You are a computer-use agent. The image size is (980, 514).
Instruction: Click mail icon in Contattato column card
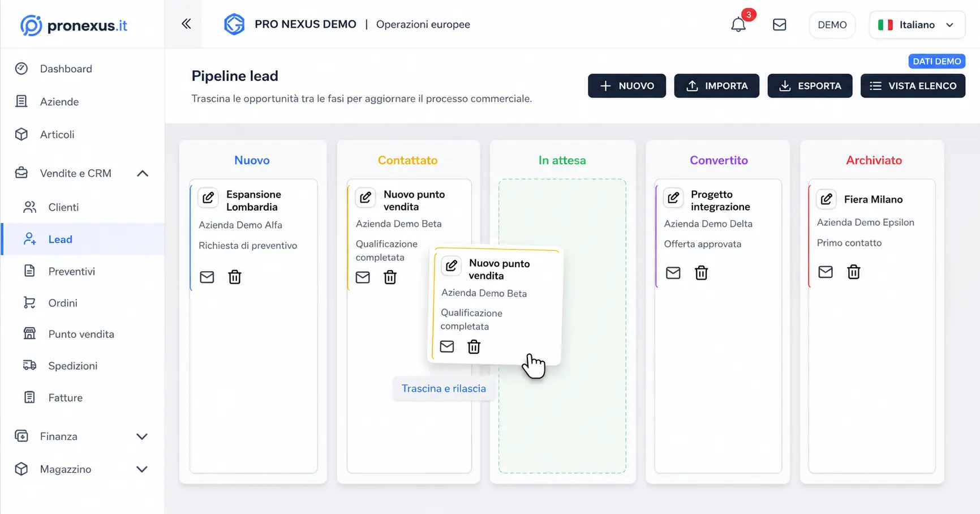point(363,277)
